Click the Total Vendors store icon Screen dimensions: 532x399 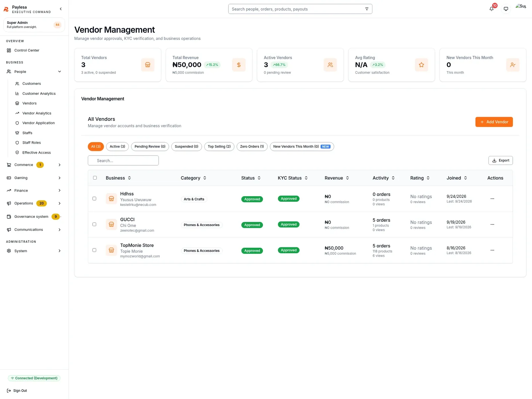[x=148, y=65]
